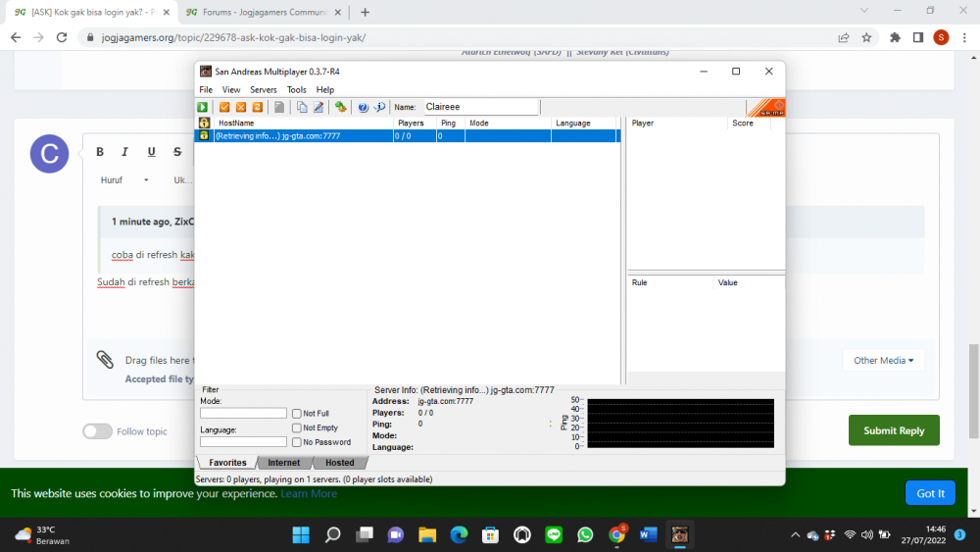Select the jg-gta.com:7777 server row
This screenshot has width=980, height=552.
(x=408, y=135)
